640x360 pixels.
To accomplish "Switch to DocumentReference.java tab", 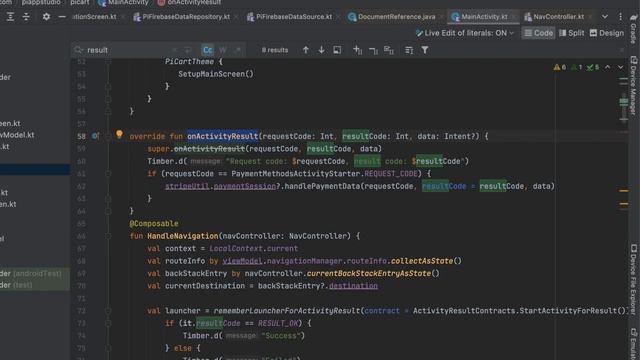I will pos(392,17).
